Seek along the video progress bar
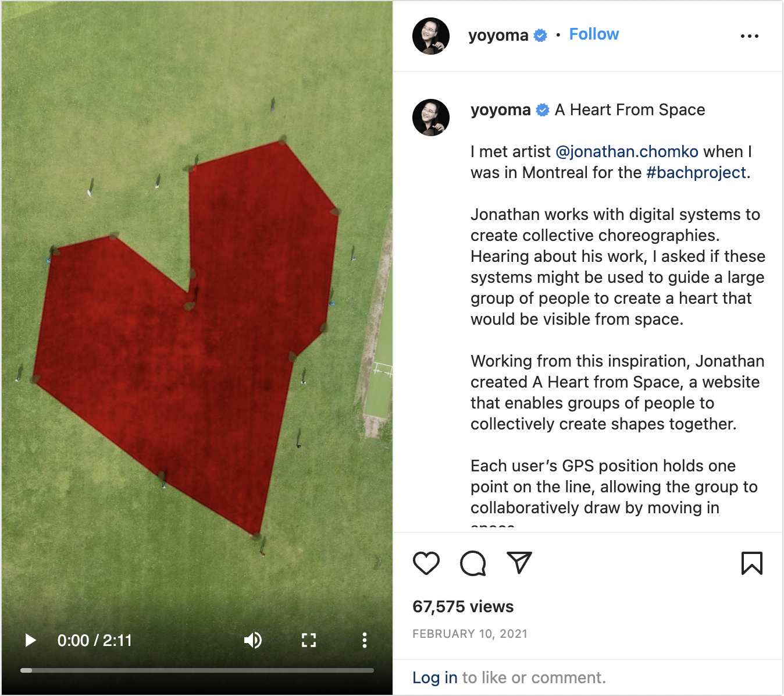Viewport: 784px width, 696px height. pyautogui.click(x=197, y=670)
